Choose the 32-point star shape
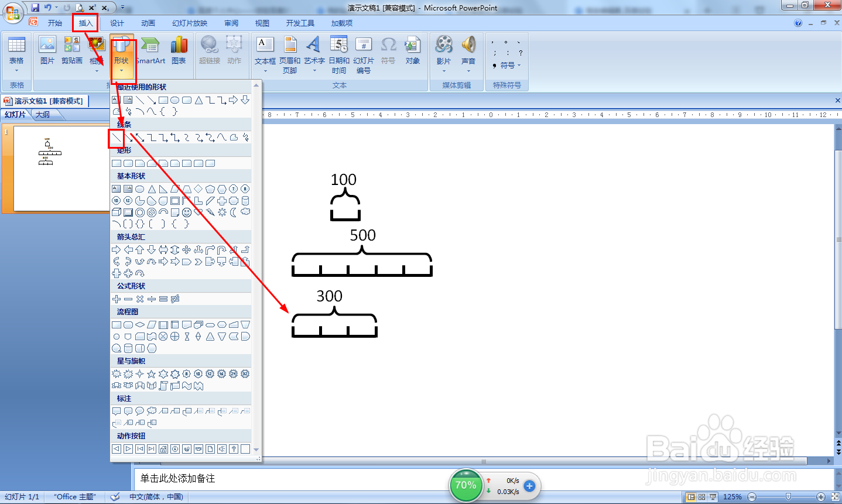842x504 pixels. [x=245, y=374]
